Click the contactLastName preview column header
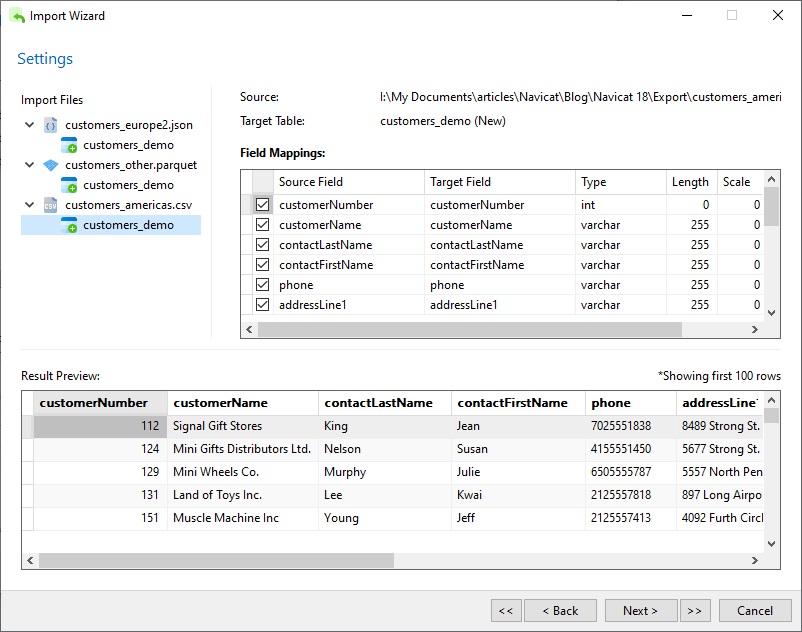Viewport: 802px width, 632px height. [385, 403]
